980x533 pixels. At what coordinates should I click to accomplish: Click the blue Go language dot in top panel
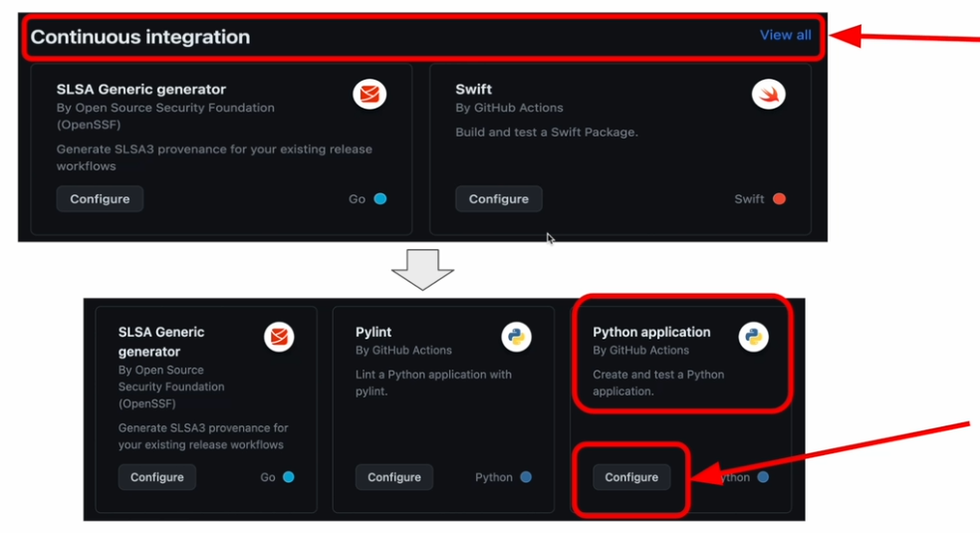(x=380, y=198)
